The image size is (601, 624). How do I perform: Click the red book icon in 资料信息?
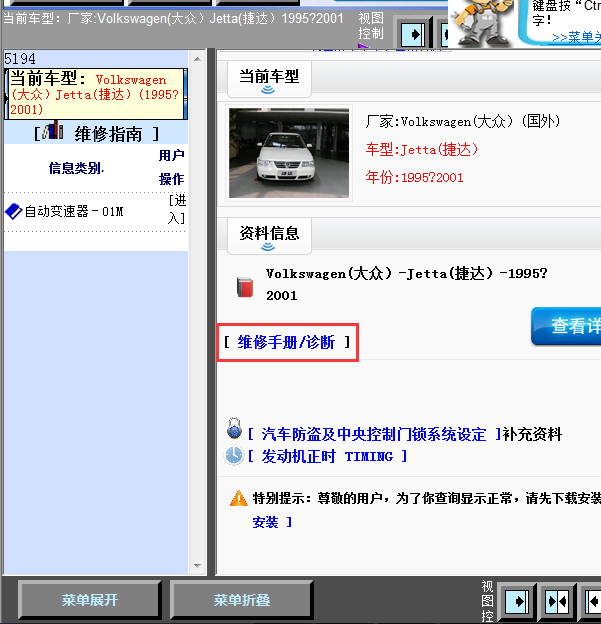(245, 287)
